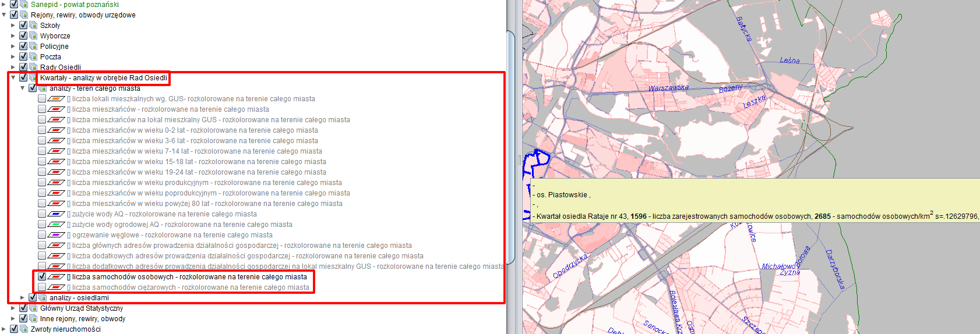Select the Poczta layer group label
Image resolution: width=980 pixels, height=334 pixels.
[50, 57]
